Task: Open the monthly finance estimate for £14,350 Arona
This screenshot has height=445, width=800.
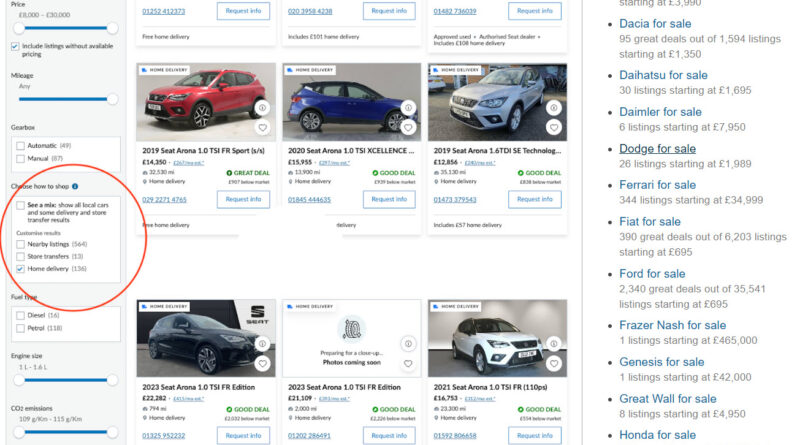Action: point(188,163)
